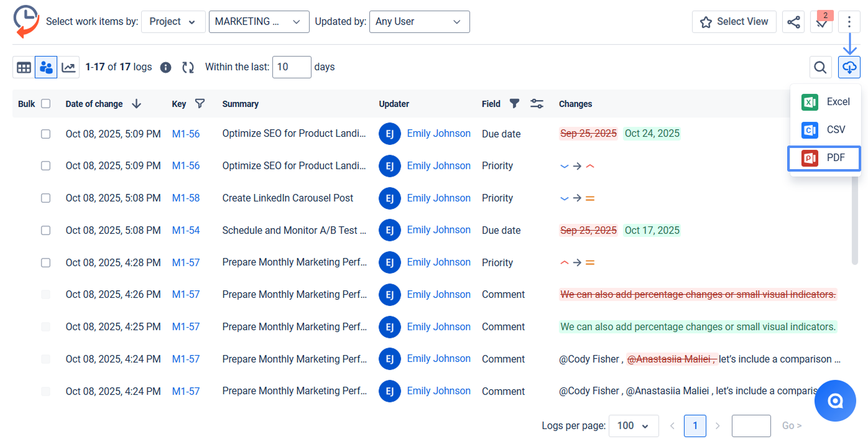Click the star icon in Select View
The height and width of the screenshot is (439, 868).
[706, 22]
